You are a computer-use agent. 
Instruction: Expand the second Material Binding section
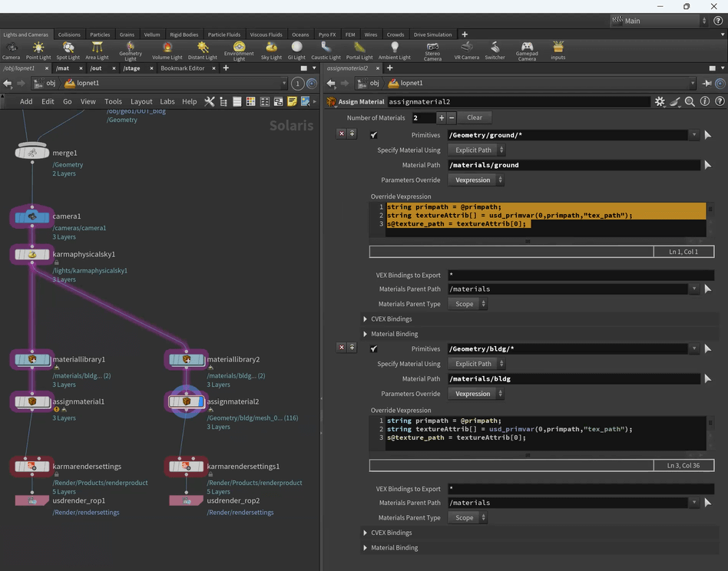pyautogui.click(x=366, y=548)
